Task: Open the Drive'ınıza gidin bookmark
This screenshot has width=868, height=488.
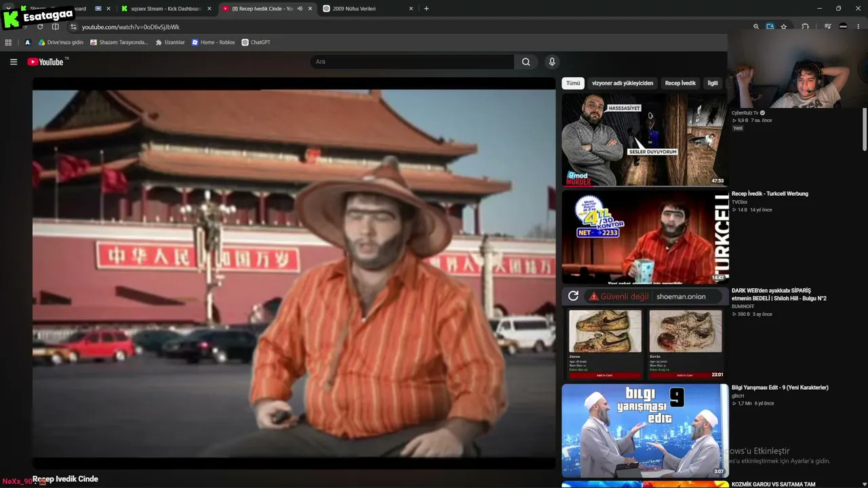Action: pos(61,42)
